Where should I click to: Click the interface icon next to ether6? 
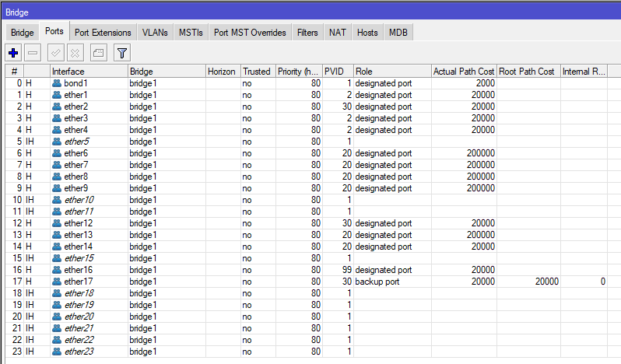[57, 153]
